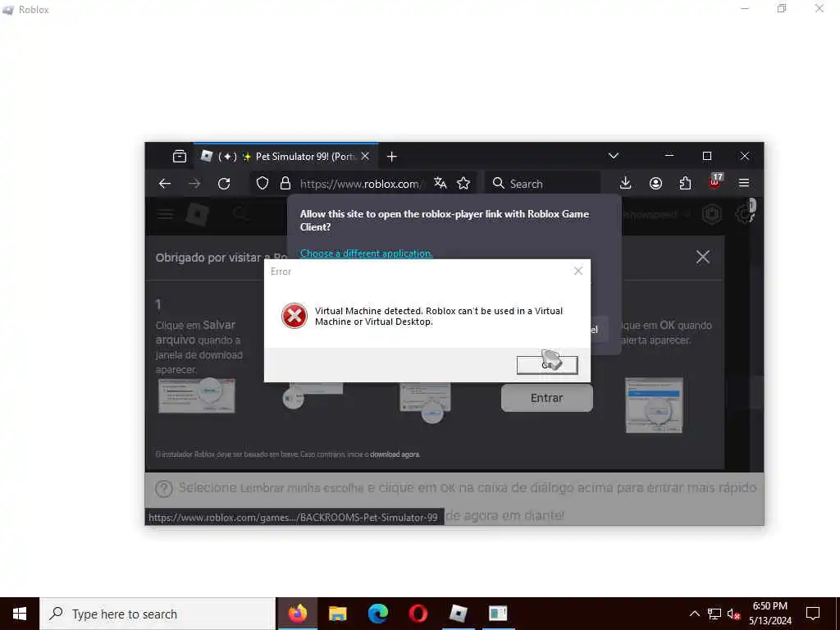The height and width of the screenshot is (630, 840).
Task: Click the download agora link
Action: click(x=395, y=454)
